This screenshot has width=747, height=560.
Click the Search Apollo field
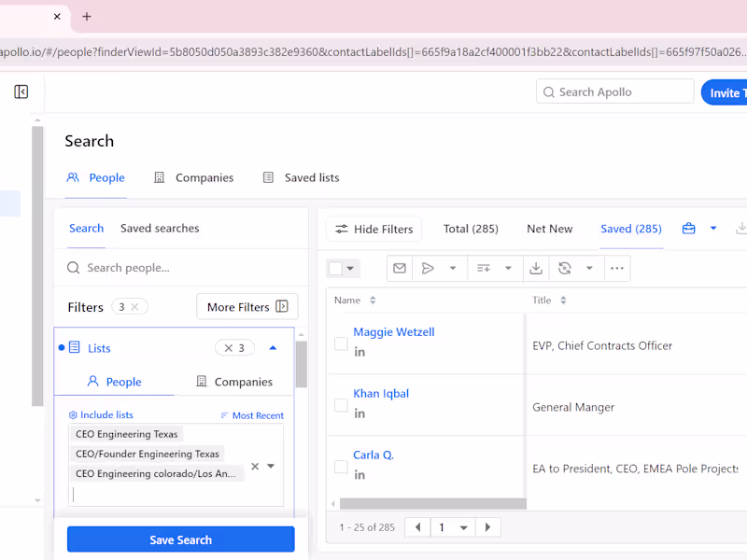click(x=614, y=91)
